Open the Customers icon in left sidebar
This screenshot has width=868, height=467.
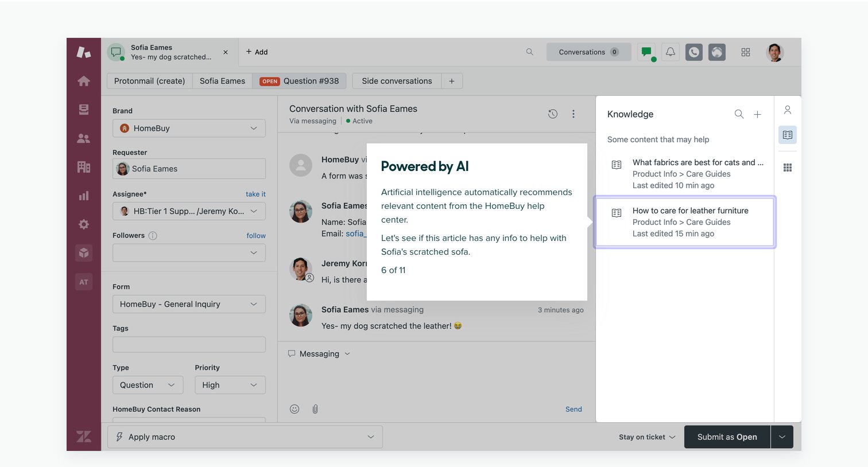pos(84,138)
